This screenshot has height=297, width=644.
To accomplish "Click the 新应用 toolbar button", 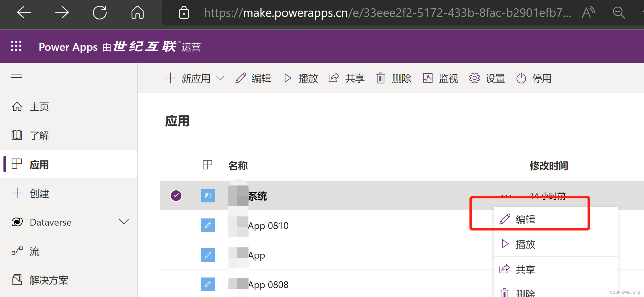I will (x=188, y=78).
